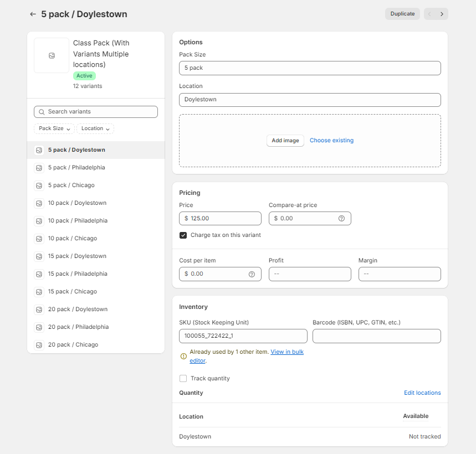Go to previous variant using left chevron
Screen dimensions: 476x454
(429, 14)
